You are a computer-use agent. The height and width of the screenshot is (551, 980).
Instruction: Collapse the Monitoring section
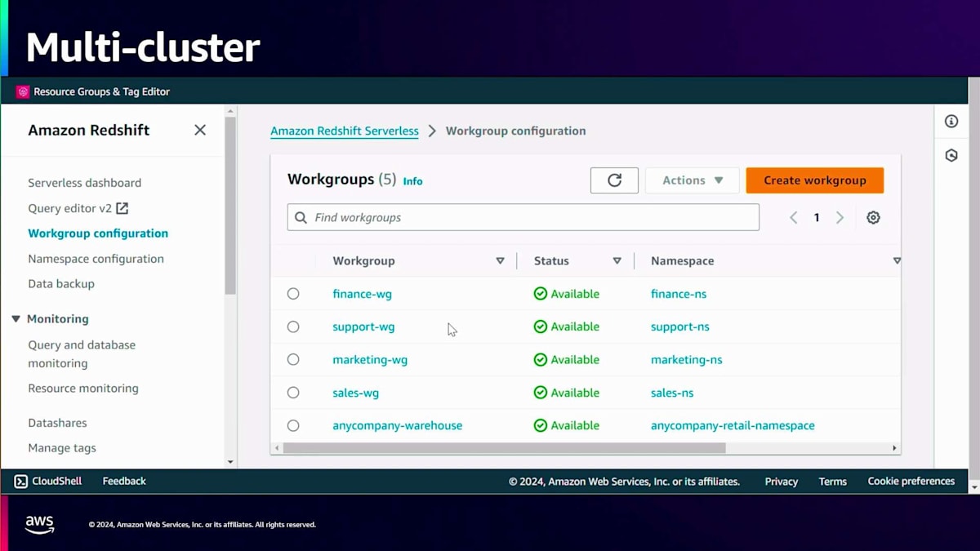[16, 319]
